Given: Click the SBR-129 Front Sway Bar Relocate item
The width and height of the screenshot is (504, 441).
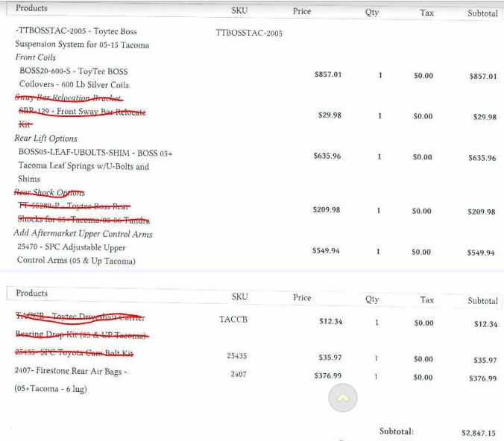Looking at the screenshot, I should tap(82, 118).
